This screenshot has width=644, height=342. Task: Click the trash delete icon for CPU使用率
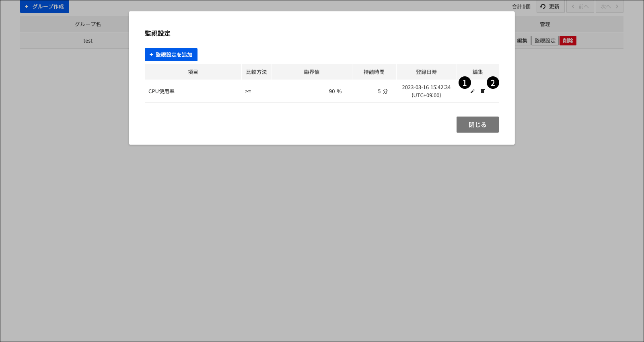click(x=483, y=91)
